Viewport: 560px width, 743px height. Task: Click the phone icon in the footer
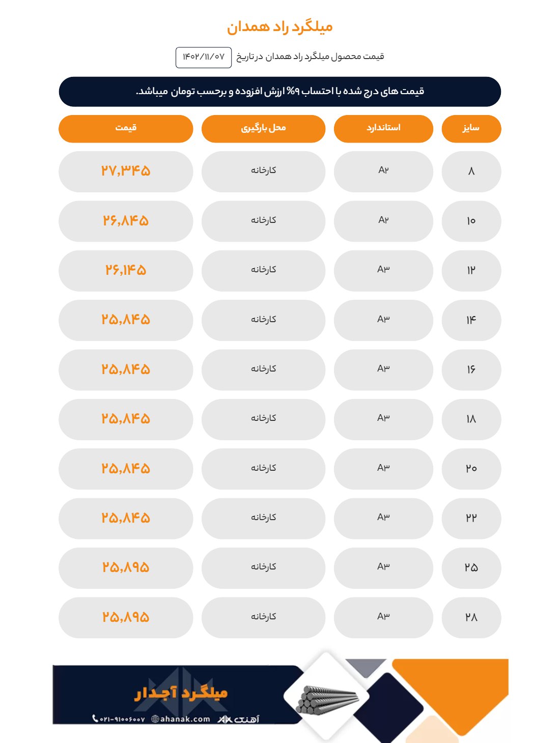(x=95, y=719)
